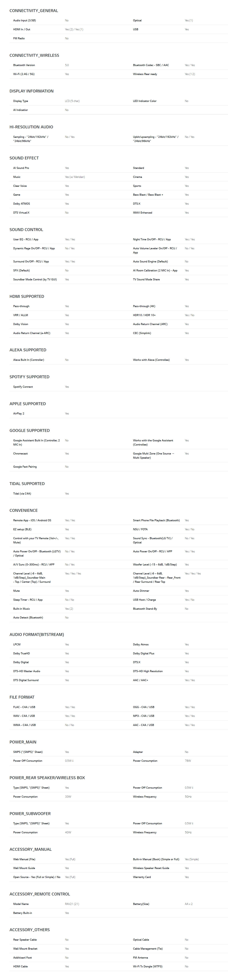Screen dimensions: 228x980
Task: Click the Spotify Connect spec label
Action: 23,386
